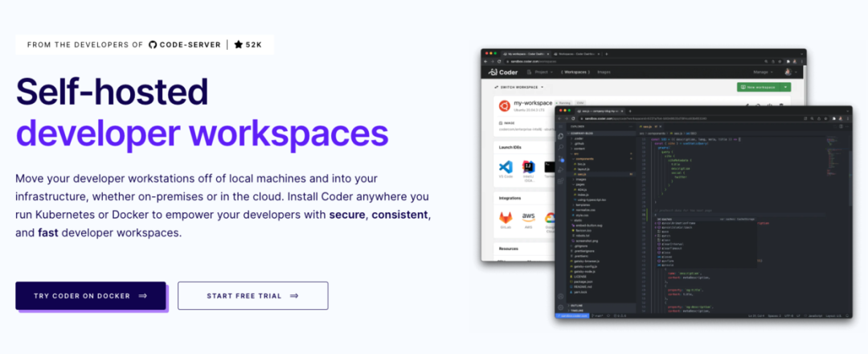
Task: Collapse the components folder in Explorer
Action: tap(600, 158)
